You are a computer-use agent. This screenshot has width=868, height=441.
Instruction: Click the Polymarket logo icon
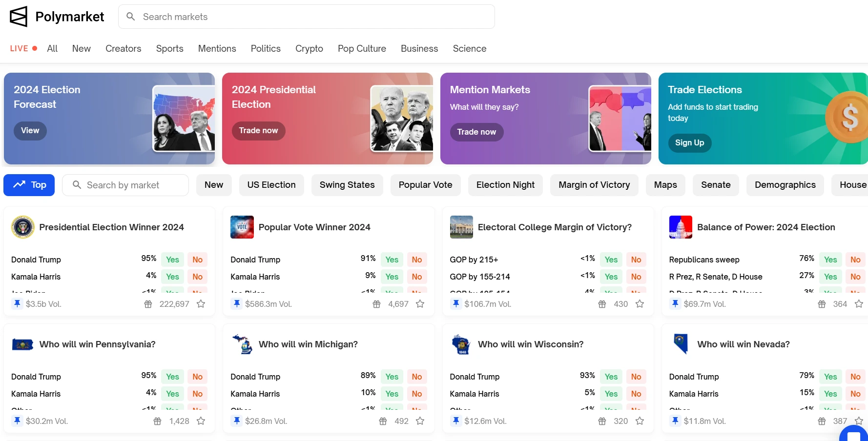19,17
